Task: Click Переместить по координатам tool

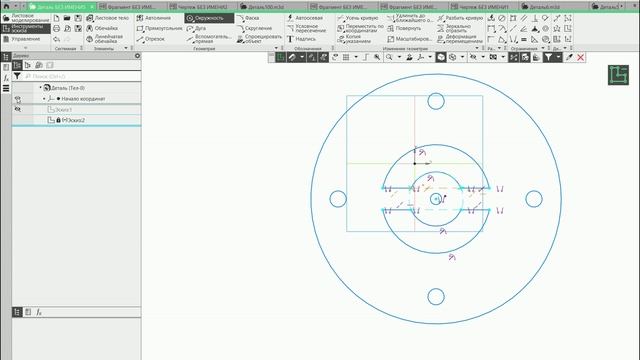Action: point(360,29)
